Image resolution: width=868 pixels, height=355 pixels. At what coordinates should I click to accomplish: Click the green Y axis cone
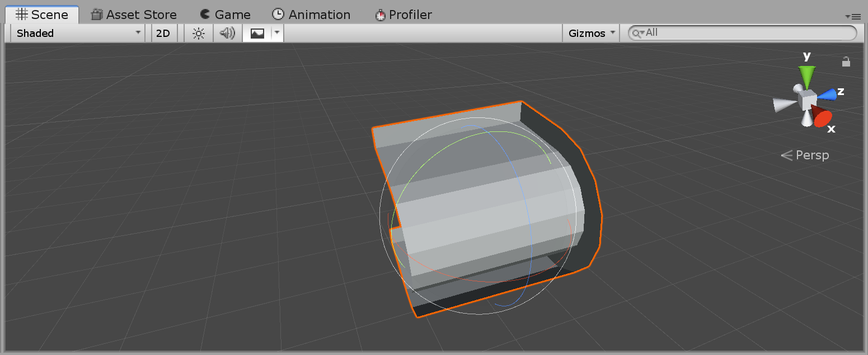(x=807, y=75)
